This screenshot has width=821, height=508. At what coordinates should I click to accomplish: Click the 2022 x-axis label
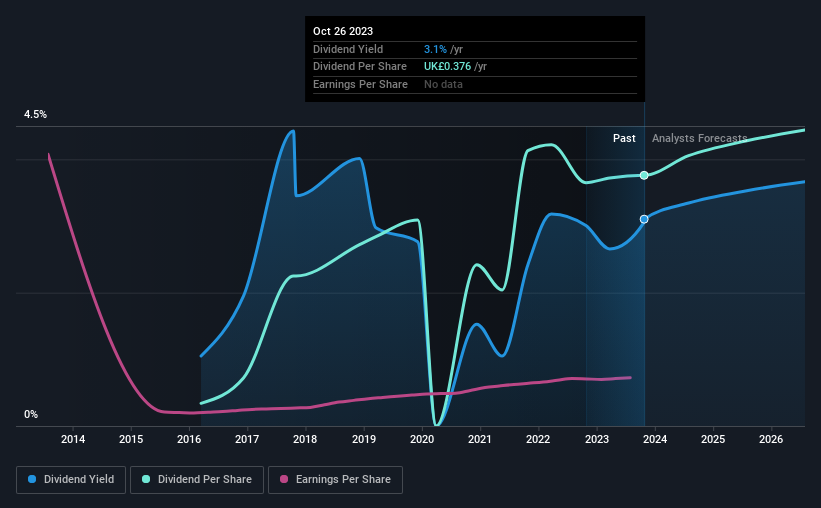(538, 439)
